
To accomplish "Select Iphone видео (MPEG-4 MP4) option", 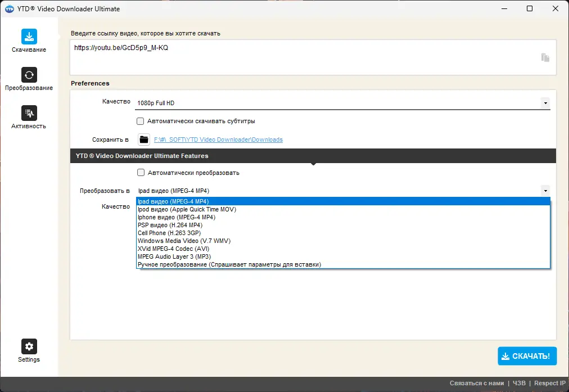I will pyautogui.click(x=344, y=218).
